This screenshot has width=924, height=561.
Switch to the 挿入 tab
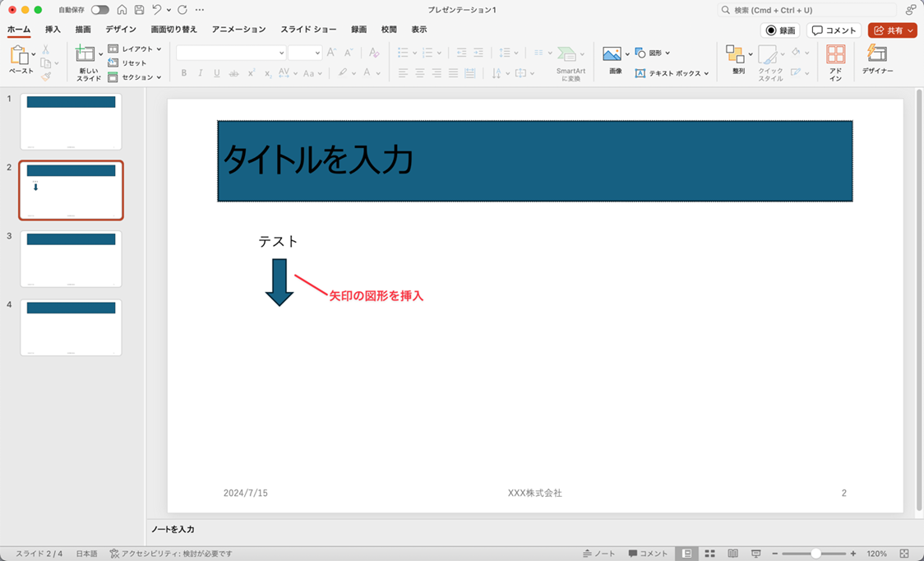point(53,30)
